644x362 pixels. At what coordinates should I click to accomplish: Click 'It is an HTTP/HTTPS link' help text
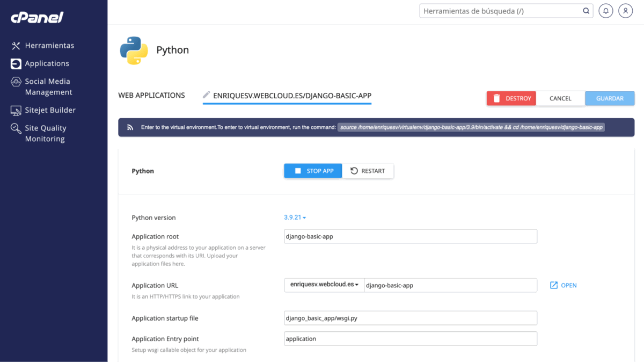186,296
